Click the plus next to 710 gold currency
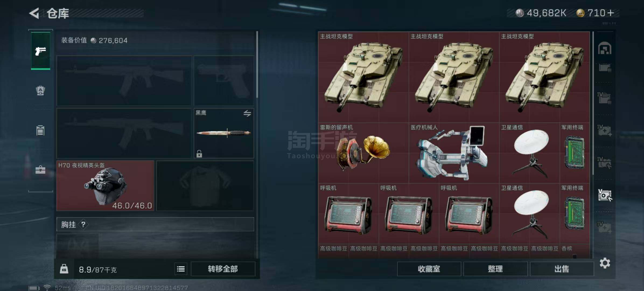 [x=611, y=13]
